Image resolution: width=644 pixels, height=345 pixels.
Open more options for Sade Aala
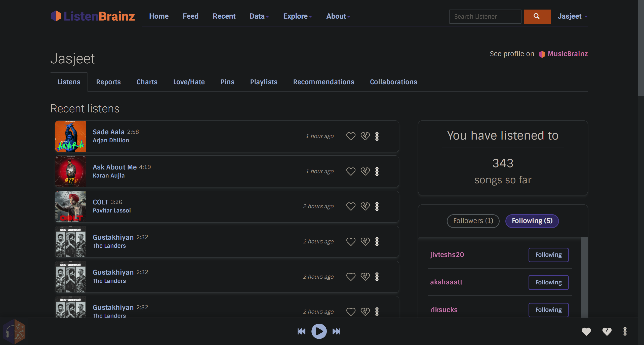click(377, 136)
